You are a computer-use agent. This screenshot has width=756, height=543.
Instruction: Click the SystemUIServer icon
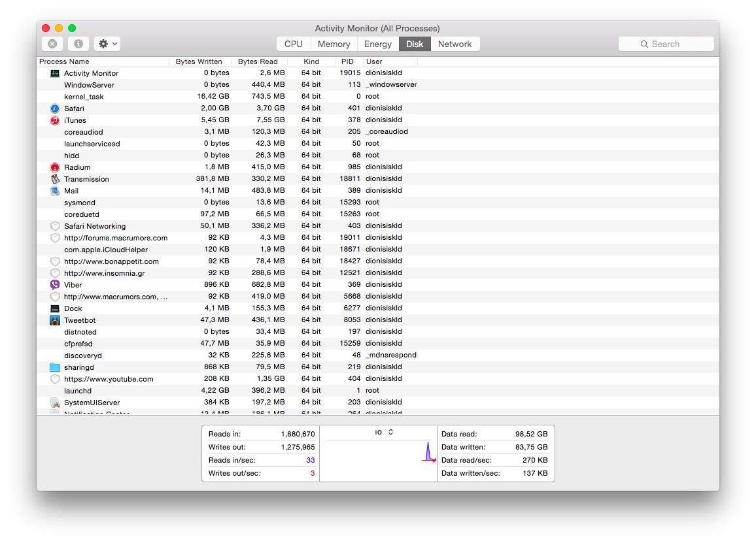click(x=55, y=403)
